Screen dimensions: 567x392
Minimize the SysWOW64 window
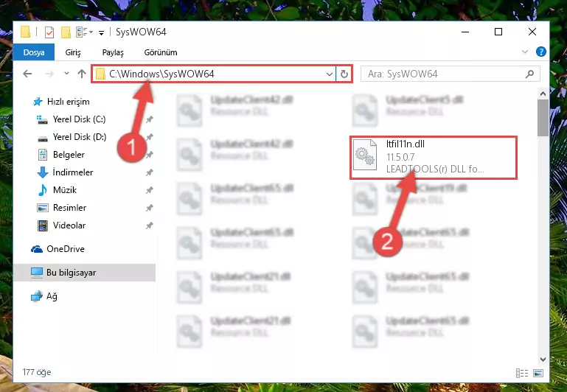coord(465,32)
